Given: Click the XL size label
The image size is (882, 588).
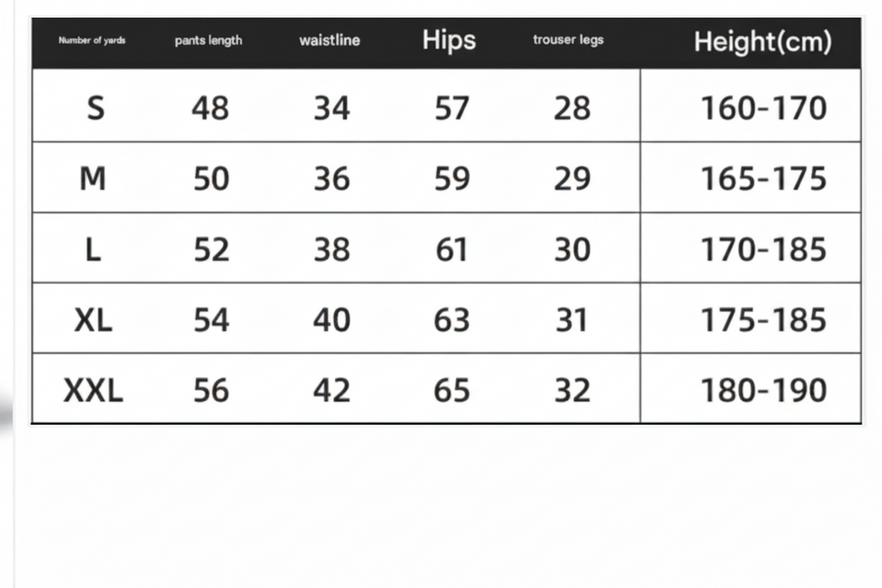Looking at the screenshot, I should click(93, 320).
